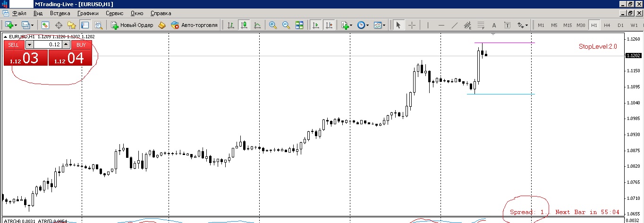Switch to M15 timeframe

point(568,25)
